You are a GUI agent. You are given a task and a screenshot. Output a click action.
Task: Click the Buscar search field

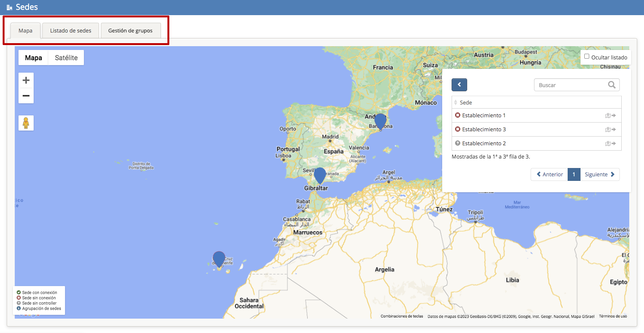tap(571, 85)
